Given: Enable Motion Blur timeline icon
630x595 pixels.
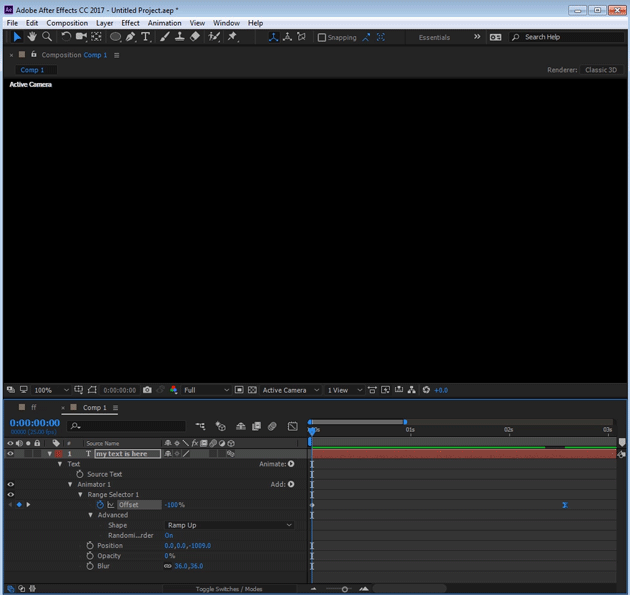Looking at the screenshot, I should (272, 426).
